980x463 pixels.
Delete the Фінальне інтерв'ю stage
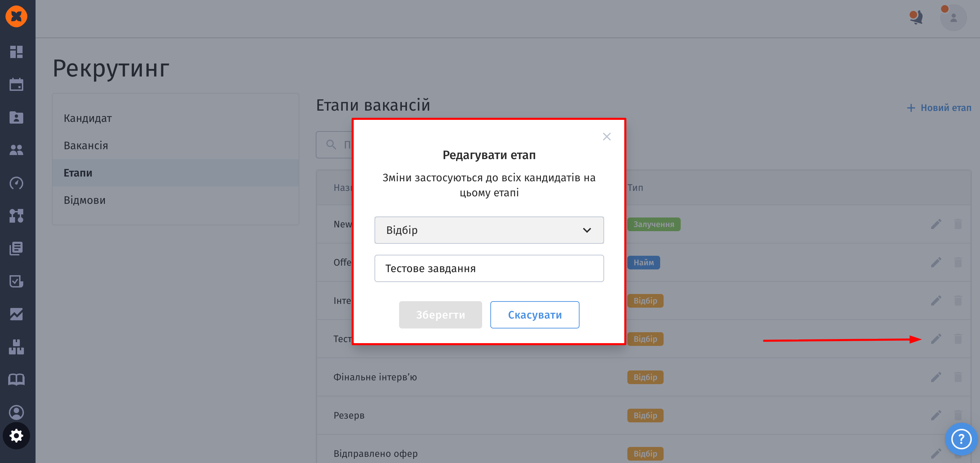(958, 377)
